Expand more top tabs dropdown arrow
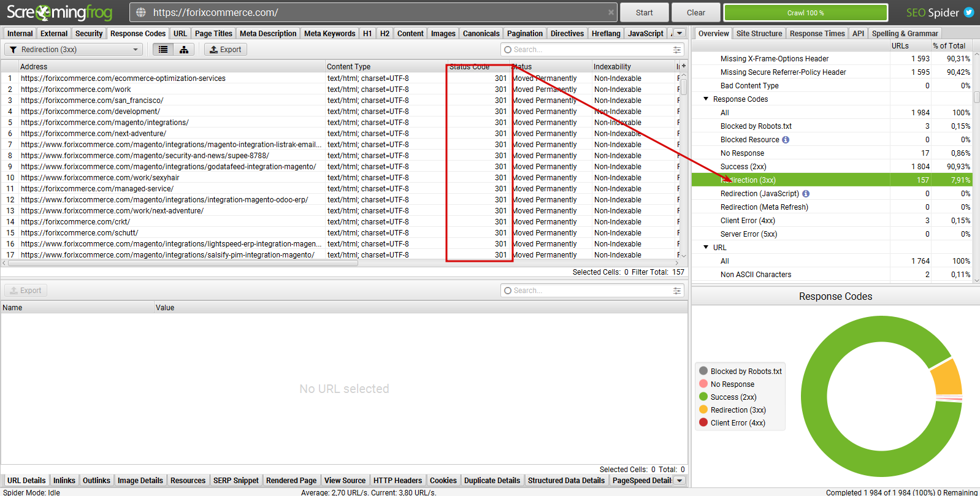 pyautogui.click(x=679, y=34)
